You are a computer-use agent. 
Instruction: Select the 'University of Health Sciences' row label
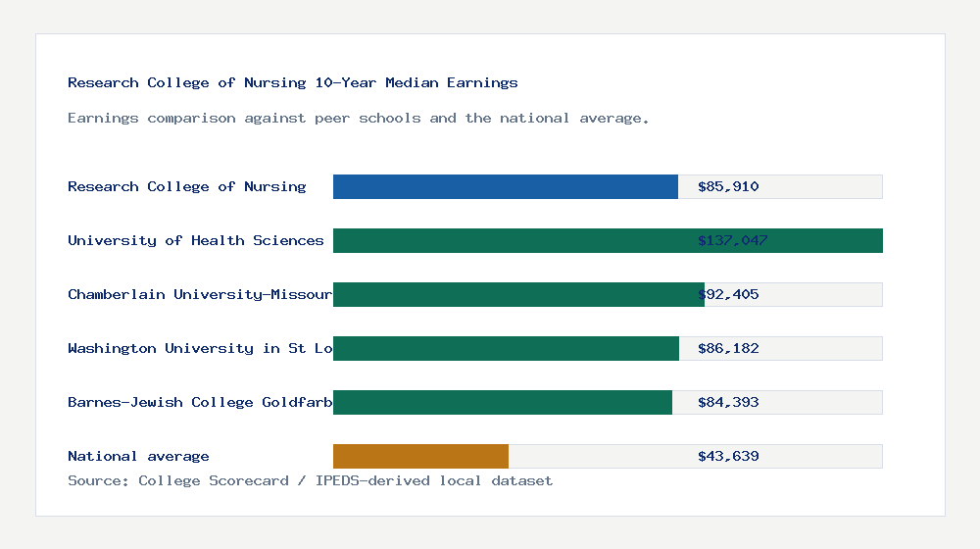[196, 240]
